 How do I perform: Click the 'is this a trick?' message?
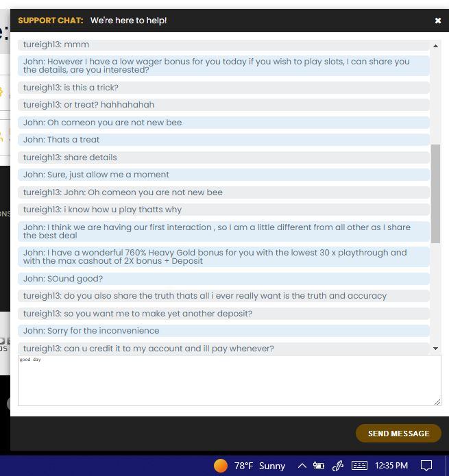[223, 88]
